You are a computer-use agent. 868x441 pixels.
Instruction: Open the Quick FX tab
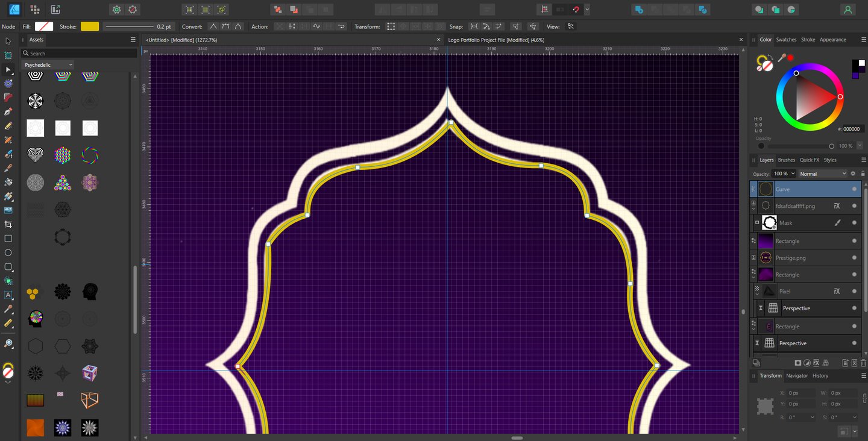[809, 160]
